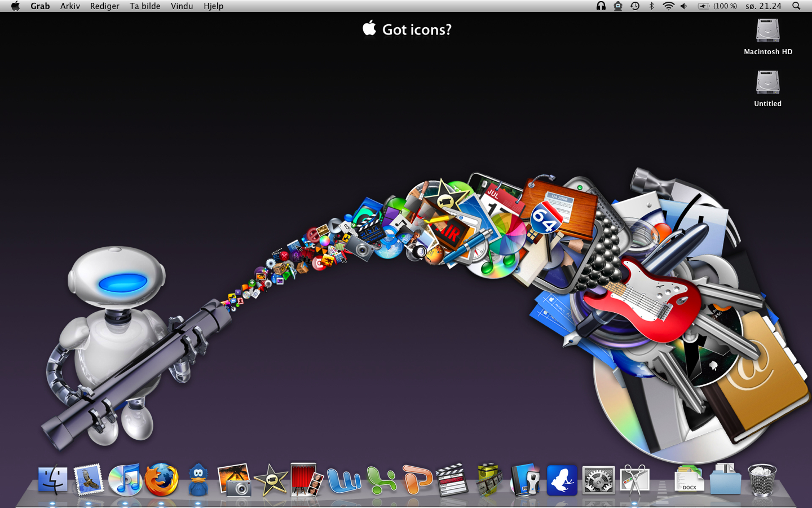
Task: Click the clock reading sø. 21.24
Action: click(763, 6)
